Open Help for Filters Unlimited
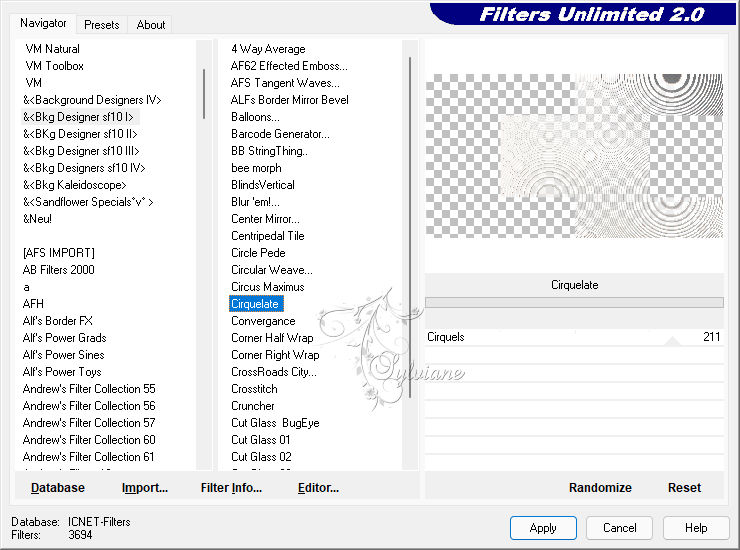740x550 pixels. [696, 528]
